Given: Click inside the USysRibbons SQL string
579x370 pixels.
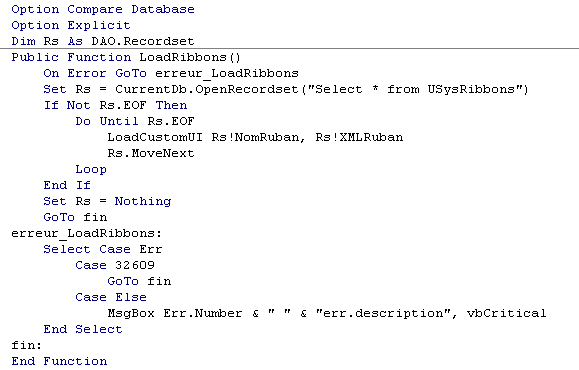Looking at the screenshot, I should tap(415, 89).
